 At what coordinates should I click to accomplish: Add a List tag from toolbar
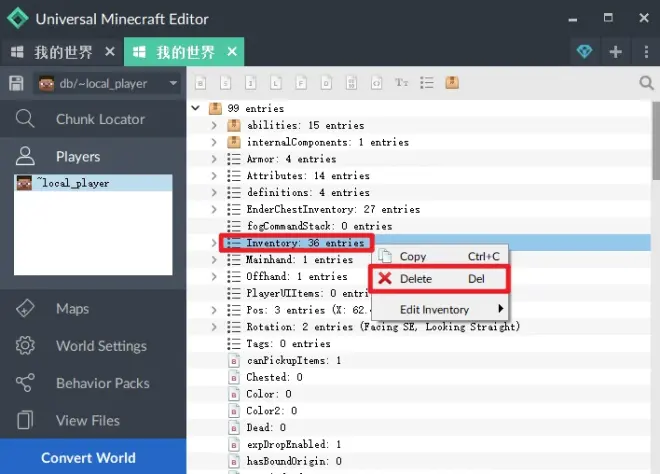[427, 83]
